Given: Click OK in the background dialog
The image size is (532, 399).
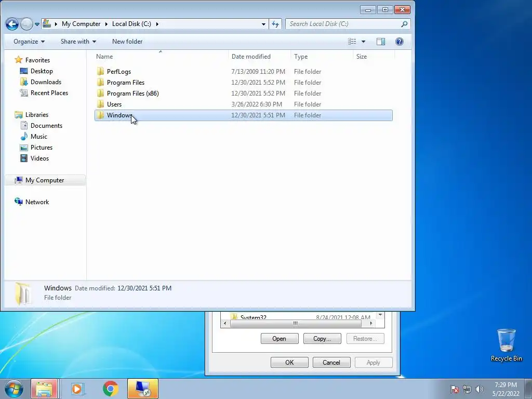Looking at the screenshot, I should point(289,362).
